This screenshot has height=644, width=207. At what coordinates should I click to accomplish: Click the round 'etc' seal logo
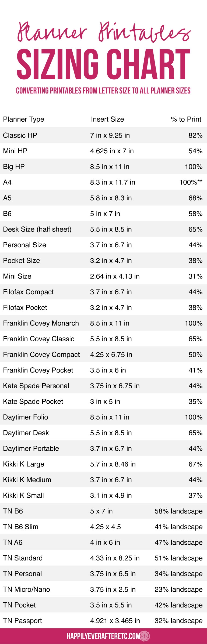click(x=145, y=636)
